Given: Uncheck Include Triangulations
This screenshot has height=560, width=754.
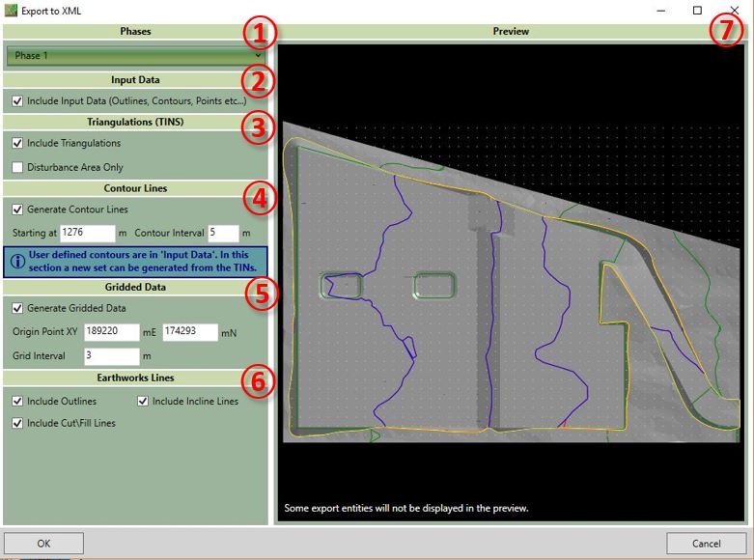Looking at the screenshot, I should pyautogui.click(x=18, y=143).
